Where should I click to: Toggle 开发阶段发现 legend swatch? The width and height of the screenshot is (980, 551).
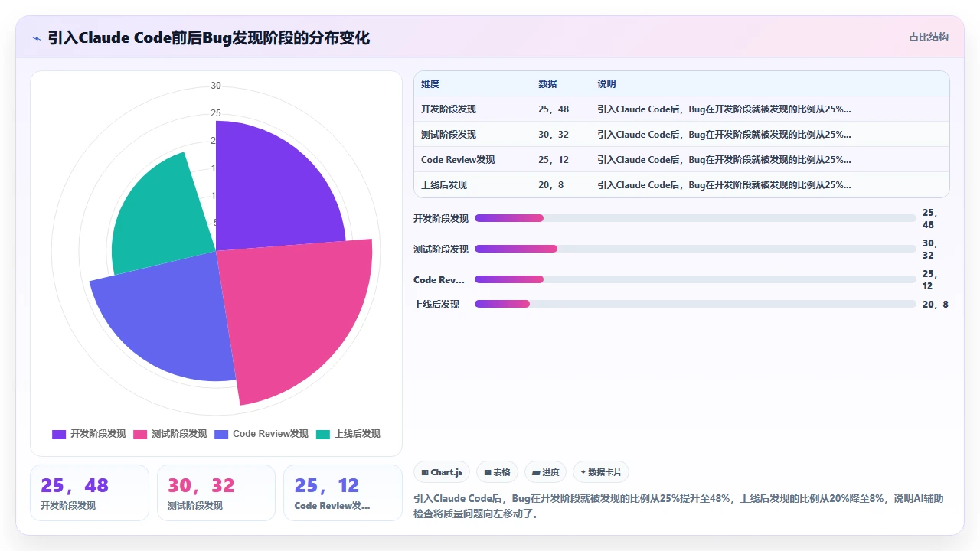(x=59, y=434)
